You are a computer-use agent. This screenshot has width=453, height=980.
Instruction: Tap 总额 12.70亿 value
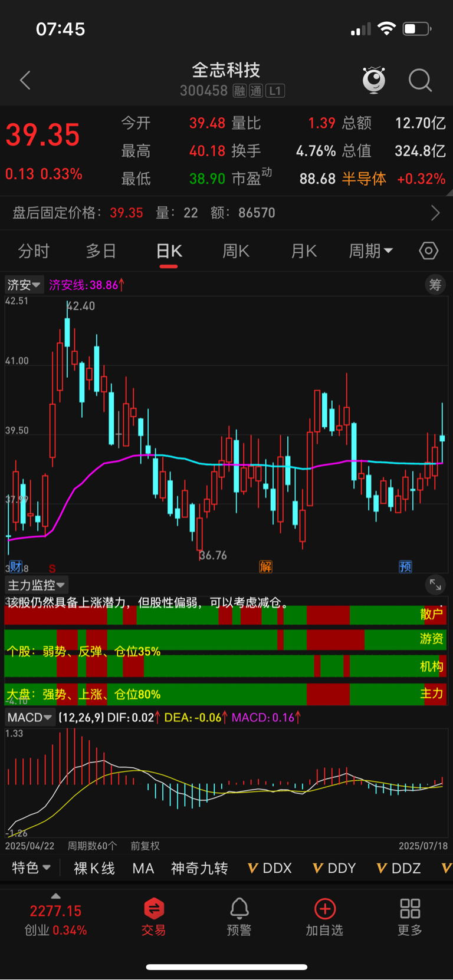tap(420, 123)
